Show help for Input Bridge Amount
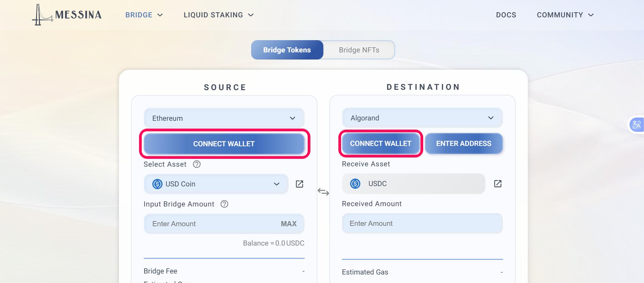This screenshot has width=644, height=283. [224, 204]
